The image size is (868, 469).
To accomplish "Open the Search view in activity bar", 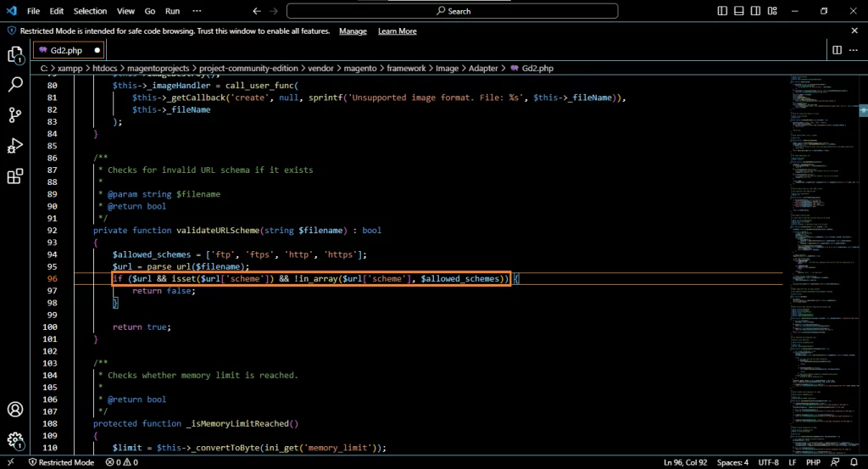I will (15, 85).
